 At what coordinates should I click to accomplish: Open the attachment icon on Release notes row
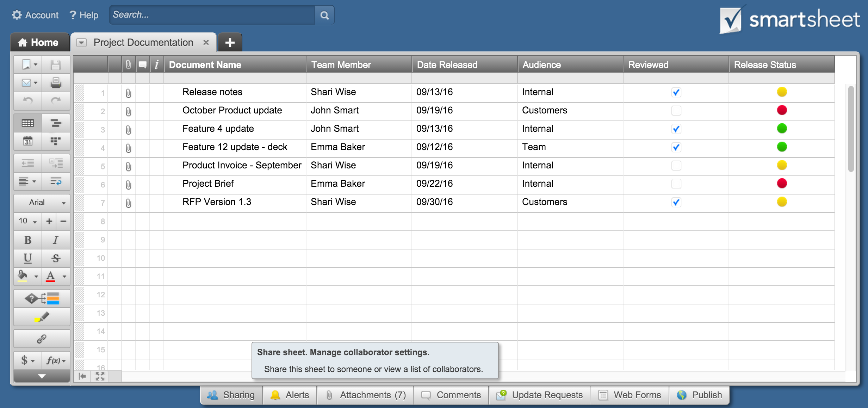128,93
